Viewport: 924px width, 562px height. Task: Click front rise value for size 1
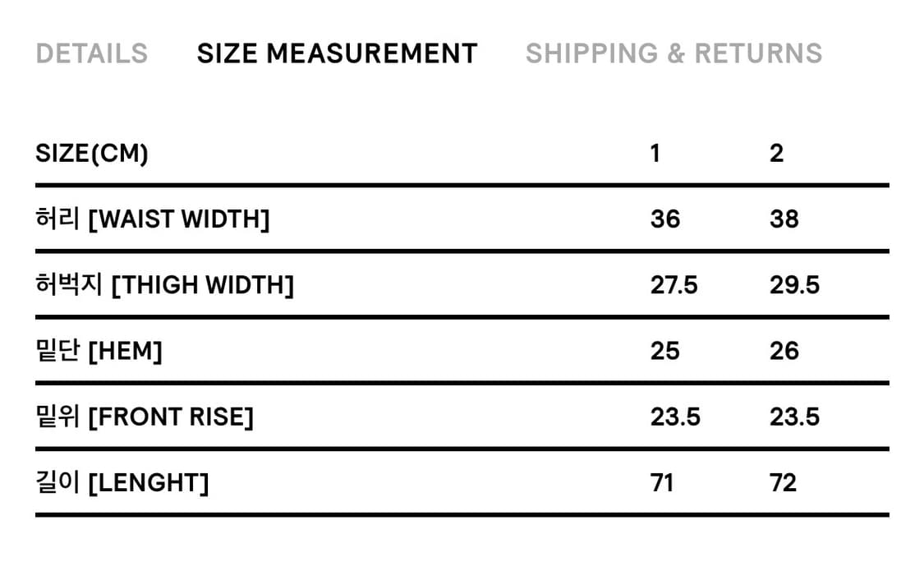click(x=675, y=417)
